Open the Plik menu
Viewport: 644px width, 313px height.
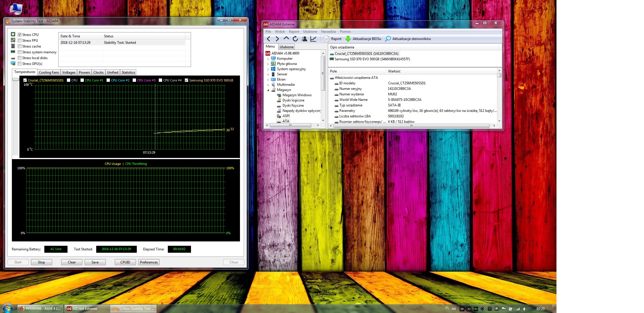click(x=268, y=32)
